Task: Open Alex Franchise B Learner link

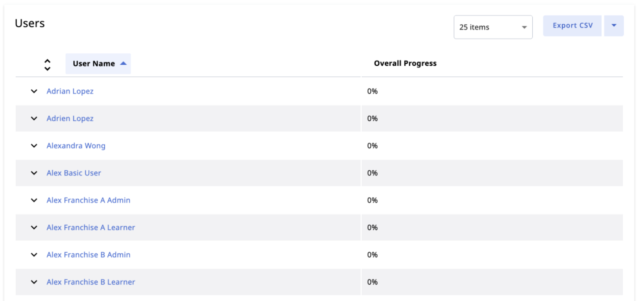Action: (x=91, y=282)
